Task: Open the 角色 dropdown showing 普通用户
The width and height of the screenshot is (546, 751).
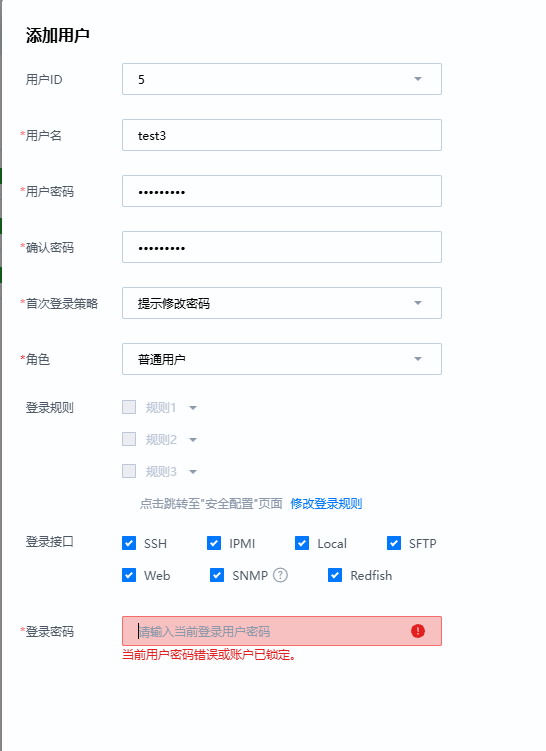Action: pyautogui.click(x=282, y=359)
